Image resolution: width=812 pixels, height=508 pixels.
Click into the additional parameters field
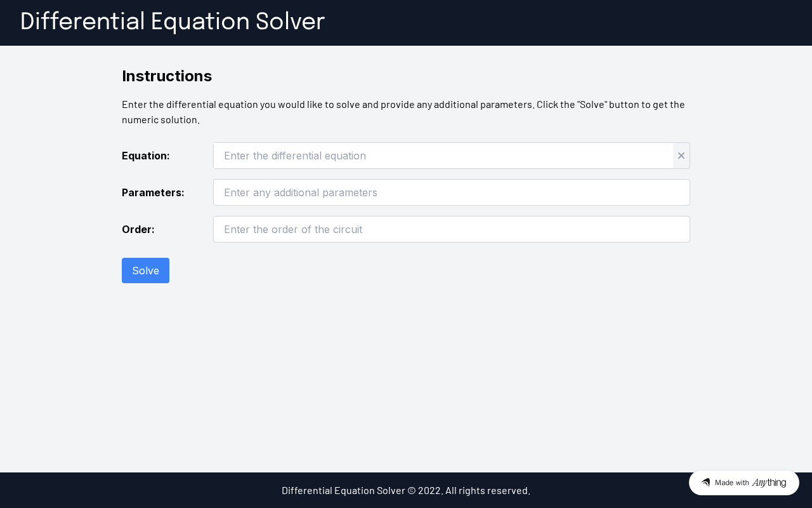point(451,192)
